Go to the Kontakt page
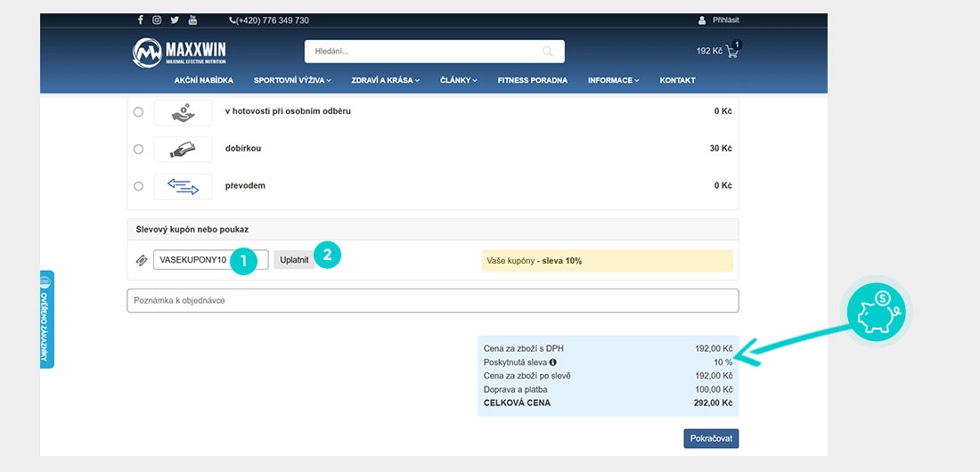The height and width of the screenshot is (472, 980). 677,80
